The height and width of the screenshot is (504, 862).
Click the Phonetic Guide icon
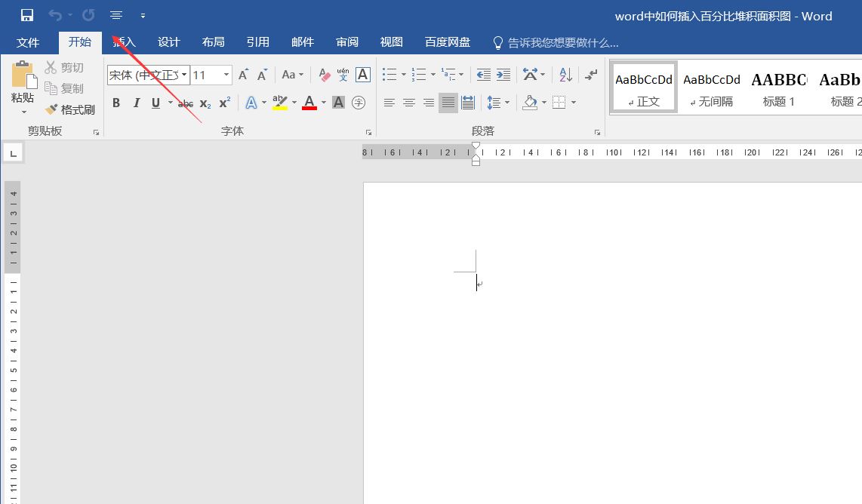pos(342,74)
